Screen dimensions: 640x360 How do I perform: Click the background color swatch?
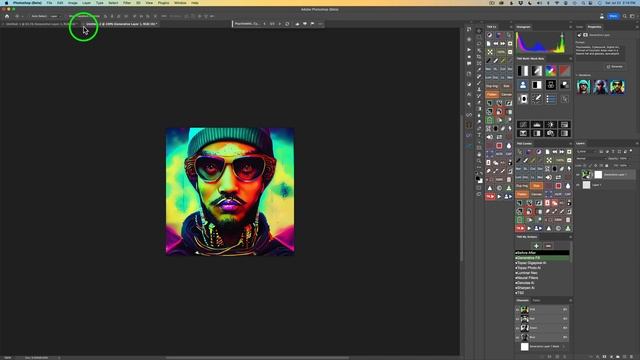(480, 180)
